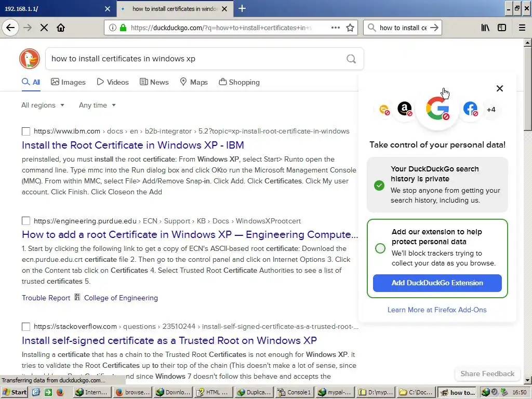Image resolution: width=532 pixels, height=399 pixels.
Task: Open the D:\myp... taskbar button
Action: tap(375, 392)
